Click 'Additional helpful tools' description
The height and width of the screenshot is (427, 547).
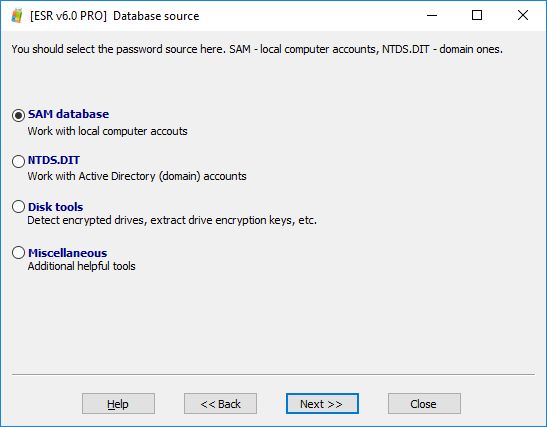[81, 266]
